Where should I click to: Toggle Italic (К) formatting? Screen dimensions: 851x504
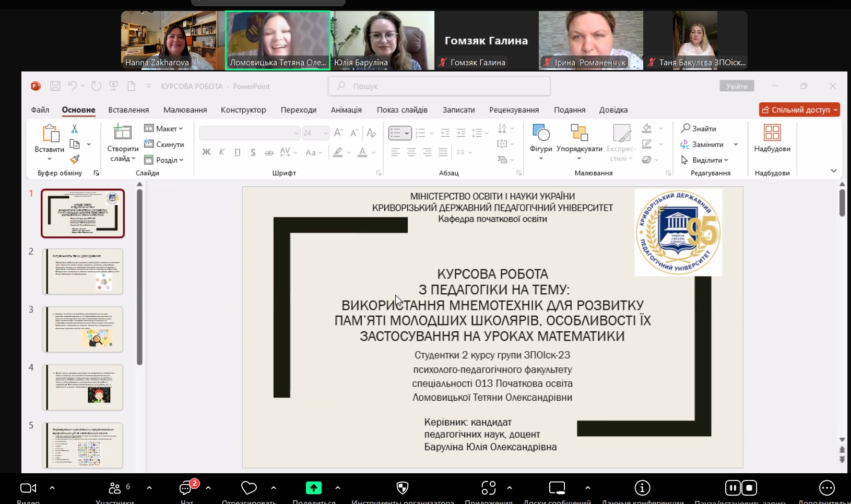tap(222, 152)
